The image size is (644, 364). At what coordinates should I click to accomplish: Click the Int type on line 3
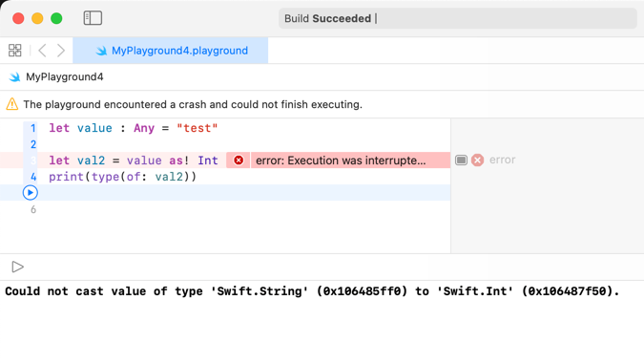pos(208,161)
